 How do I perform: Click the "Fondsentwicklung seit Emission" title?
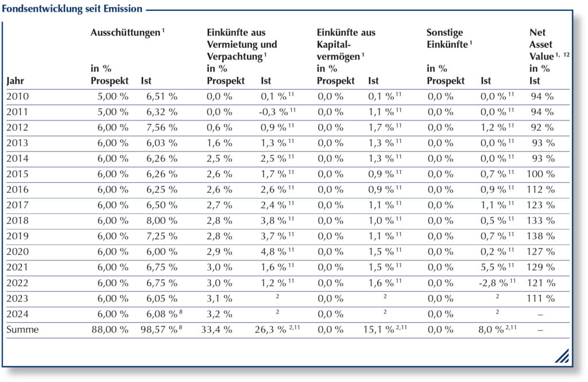click(72, 9)
